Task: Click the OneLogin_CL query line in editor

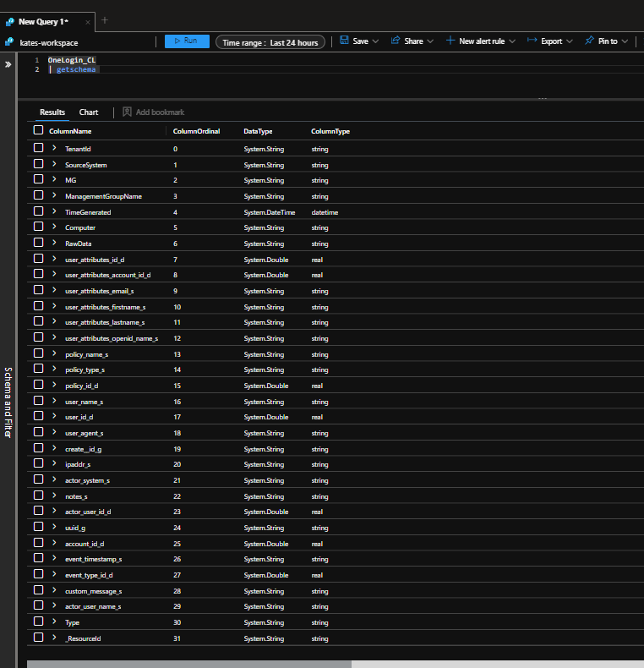Action: click(x=72, y=60)
